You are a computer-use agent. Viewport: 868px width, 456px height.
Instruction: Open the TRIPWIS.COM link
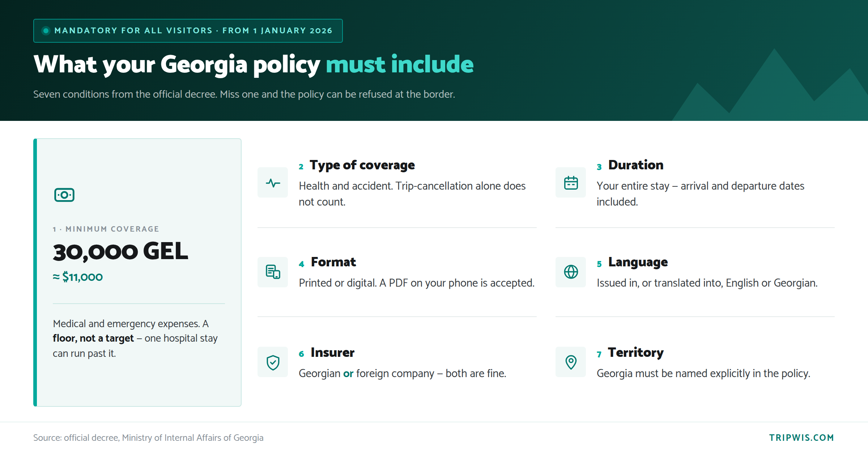801,438
